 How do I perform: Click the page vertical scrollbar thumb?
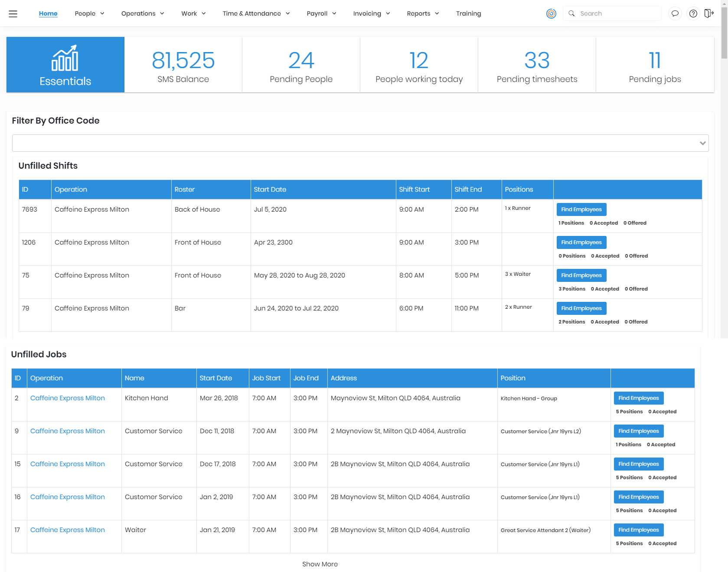(724, 33)
